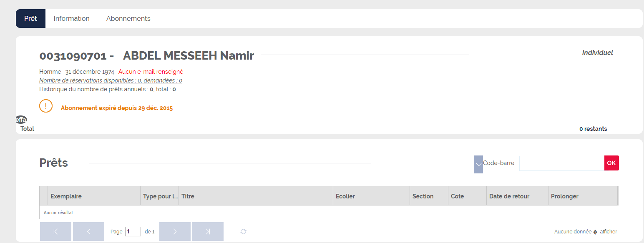Click the page number field

coord(133,231)
